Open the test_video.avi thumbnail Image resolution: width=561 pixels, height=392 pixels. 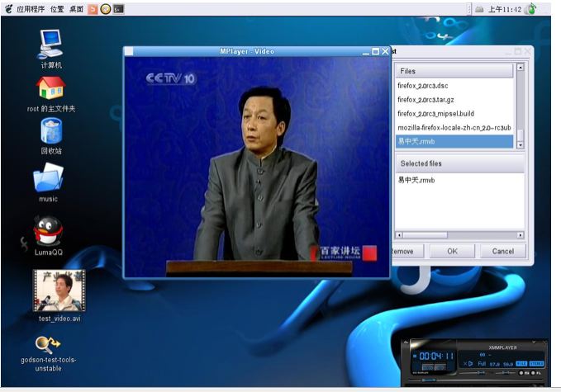59,290
